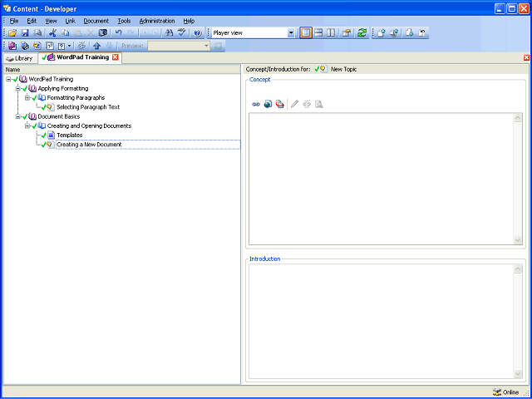This screenshot has height=399, width=532.
Task: Click the Move Up blue arrow icon
Action: [x=96, y=46]
